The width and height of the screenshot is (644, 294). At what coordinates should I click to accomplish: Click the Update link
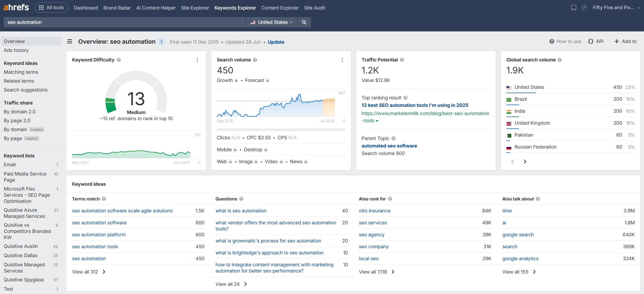tap(276, 42)
